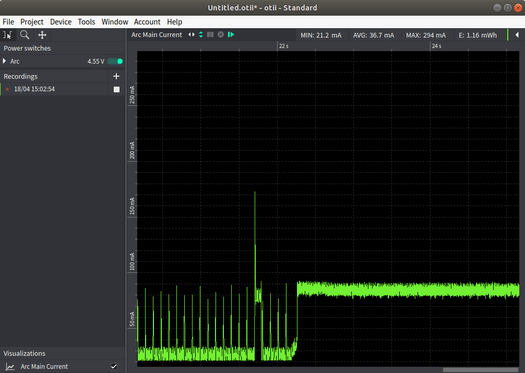Click the E: 1.16 mWh energy value
Viewport: 525px width, 373px height.
tap(477, 35)
